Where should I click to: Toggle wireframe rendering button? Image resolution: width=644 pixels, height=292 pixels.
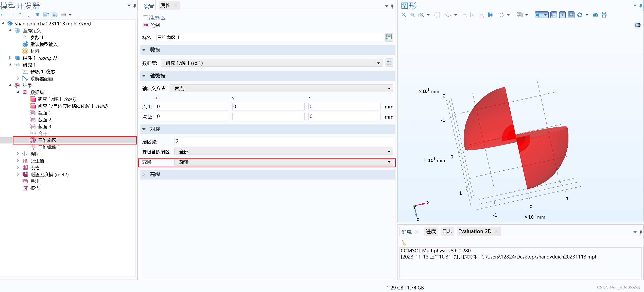tap(554, 15)
